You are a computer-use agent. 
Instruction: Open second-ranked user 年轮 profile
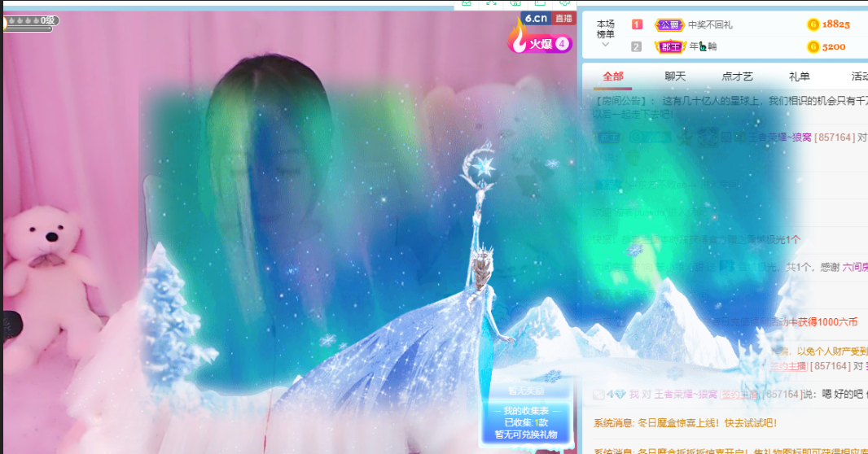pyautogui.click(x=703, y=47)
